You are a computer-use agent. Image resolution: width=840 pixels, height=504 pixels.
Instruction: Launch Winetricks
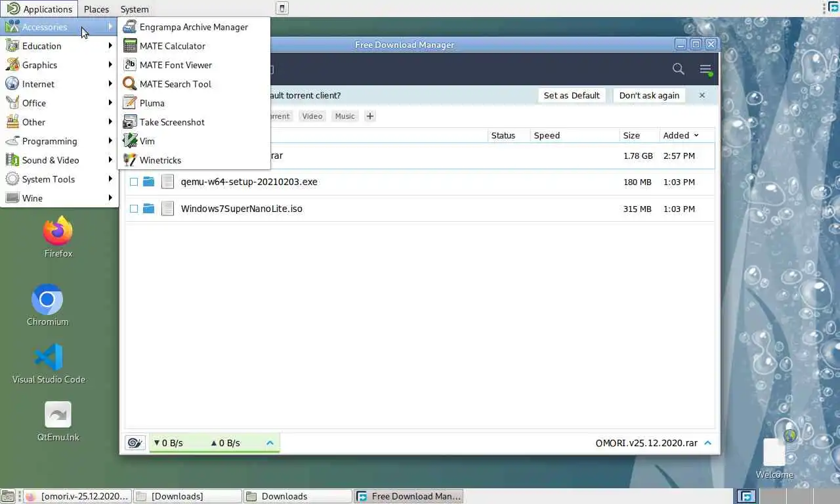coord(194,160)
